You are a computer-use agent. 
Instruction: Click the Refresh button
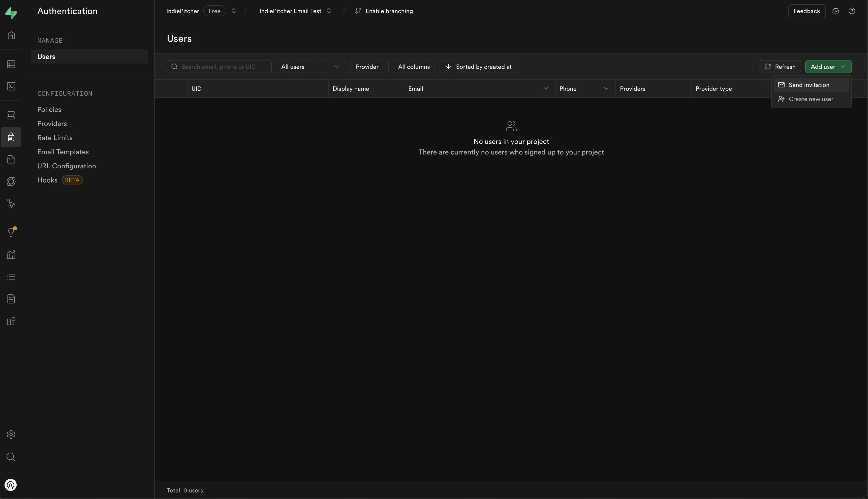(x=780, y=67)
